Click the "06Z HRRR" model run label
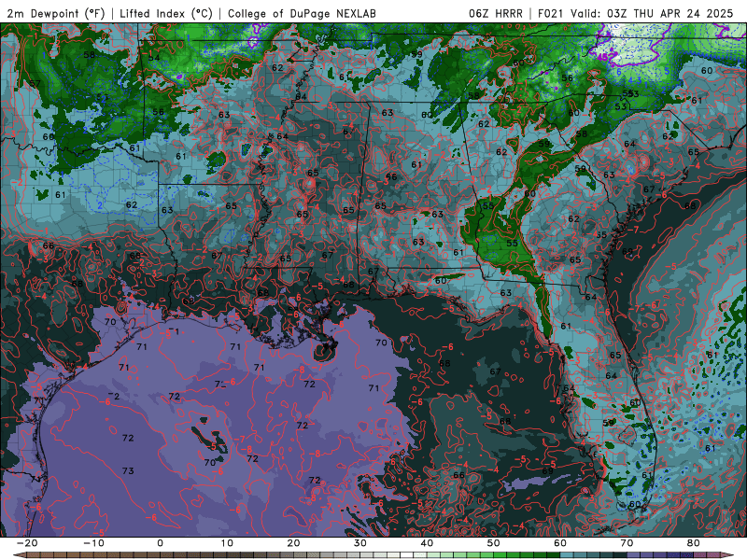Screen dimensions: 747x560 (x=496, y=14)
